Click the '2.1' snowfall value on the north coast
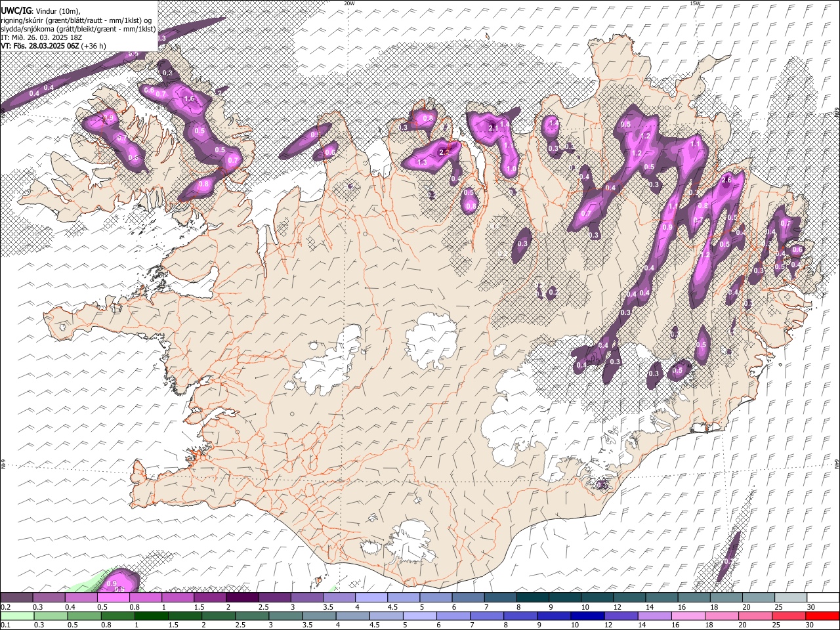The width and height of the screenshot is (840, 630). (493, 128)
